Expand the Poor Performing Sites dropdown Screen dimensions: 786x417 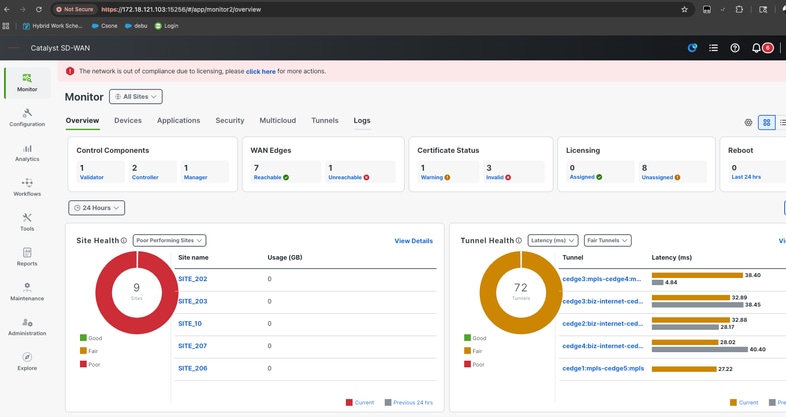[x=170, y=241]
